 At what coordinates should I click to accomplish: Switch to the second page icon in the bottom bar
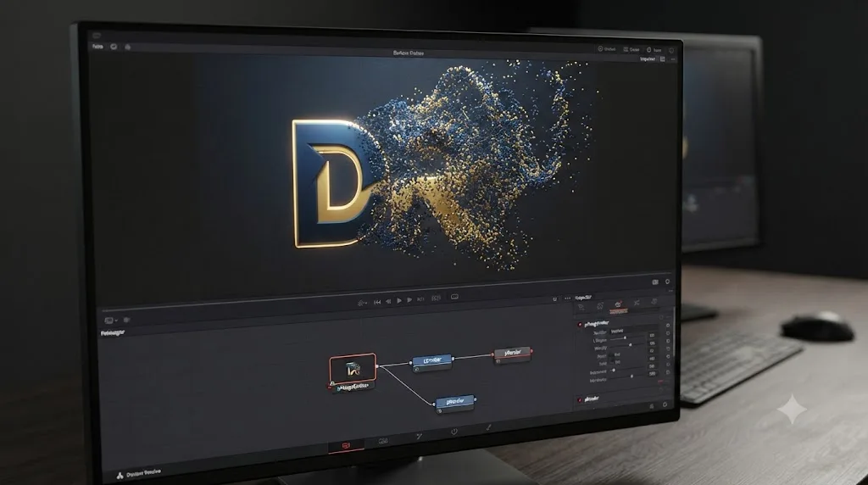point(382,441)
